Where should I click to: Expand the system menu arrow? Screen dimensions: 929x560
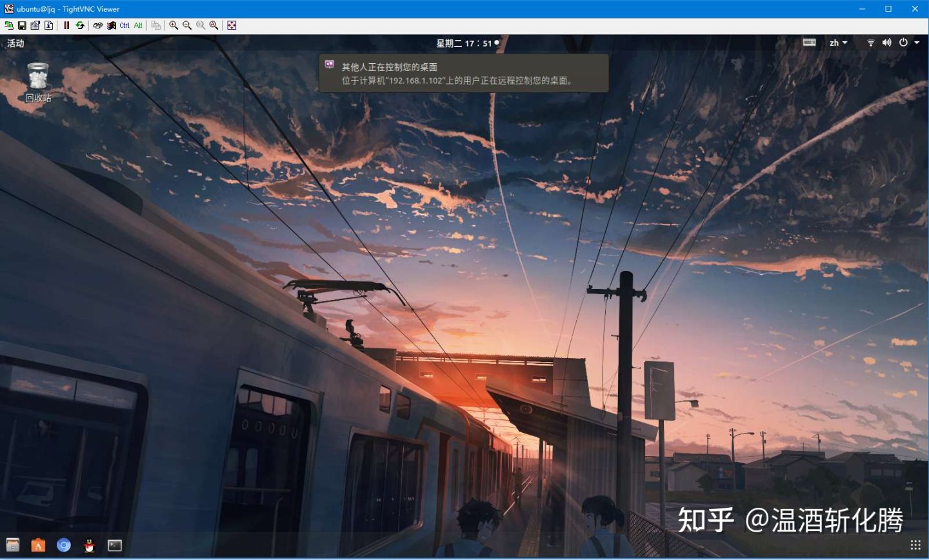(x=917, y=43)
